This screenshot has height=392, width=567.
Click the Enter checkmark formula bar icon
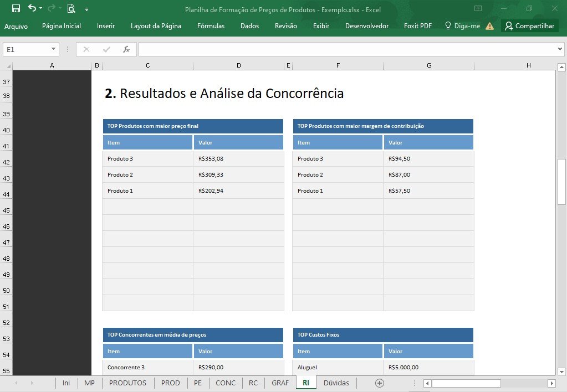point(106,49)
